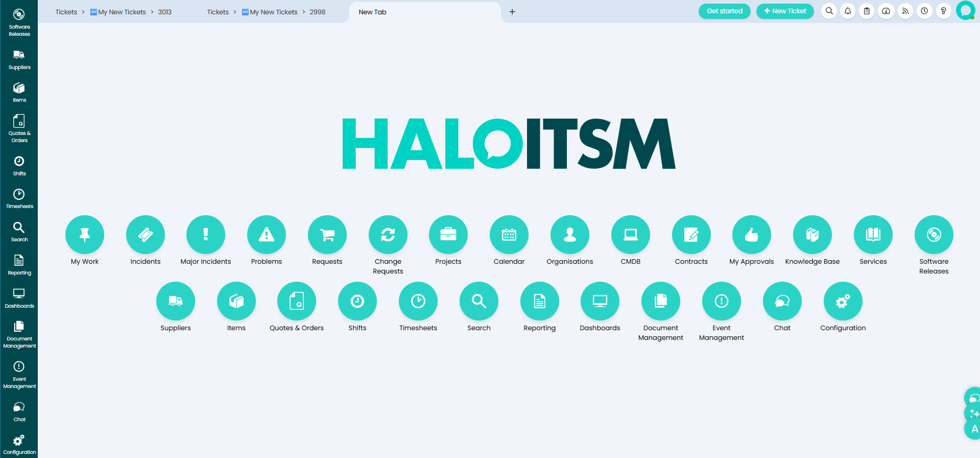This screenshot has width=980, height=458.
Task: Click the New Ticket button
Action: (785, 11)
